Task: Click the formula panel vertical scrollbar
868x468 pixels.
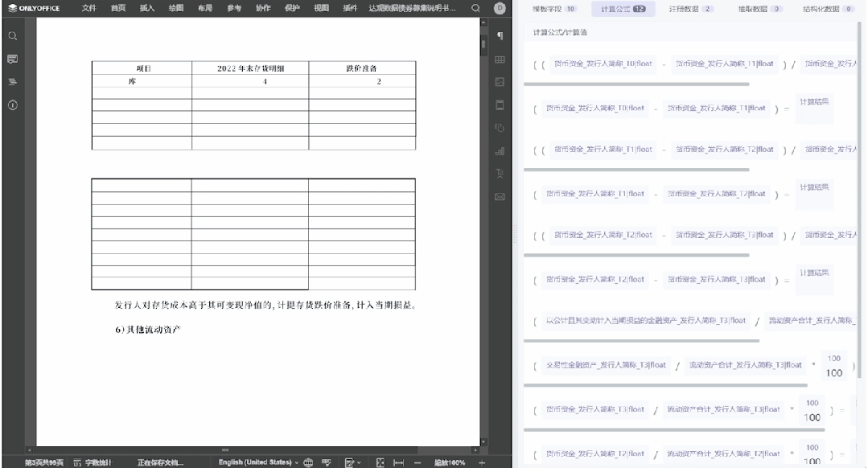Action: 859,200
